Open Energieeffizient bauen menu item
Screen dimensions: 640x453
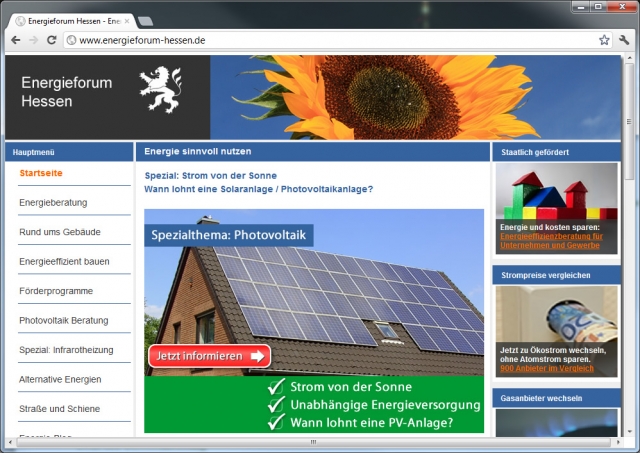pos(64,261)
